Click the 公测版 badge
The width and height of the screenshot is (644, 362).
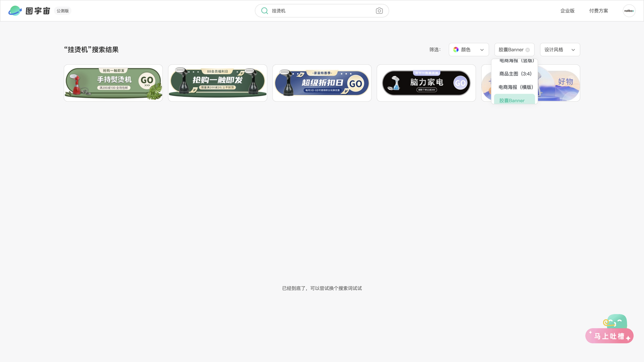pyautogui.click(x=63, y=11)
